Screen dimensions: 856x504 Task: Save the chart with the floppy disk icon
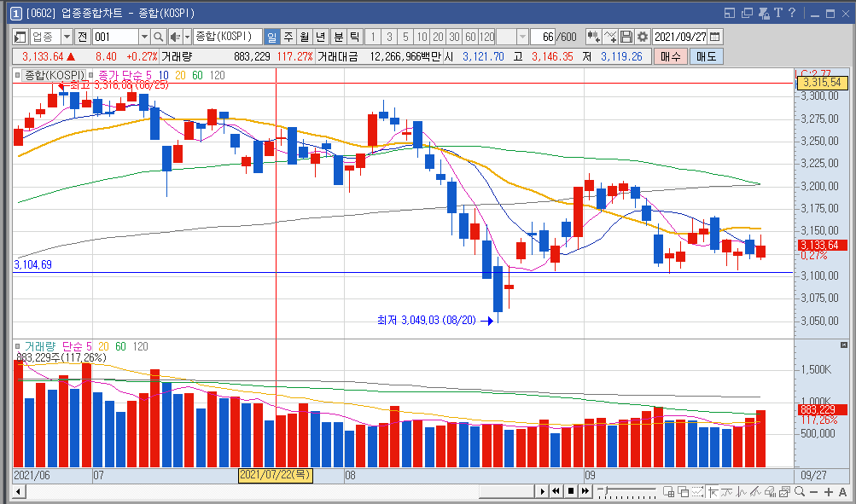626,37
